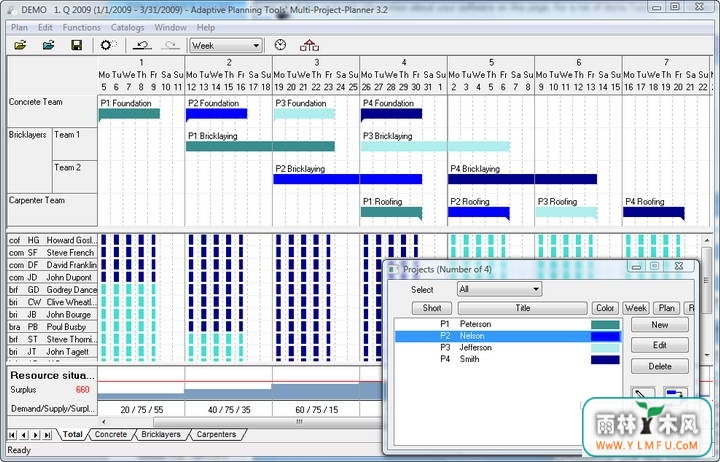Click the P3 Foundation task bar

304,113
